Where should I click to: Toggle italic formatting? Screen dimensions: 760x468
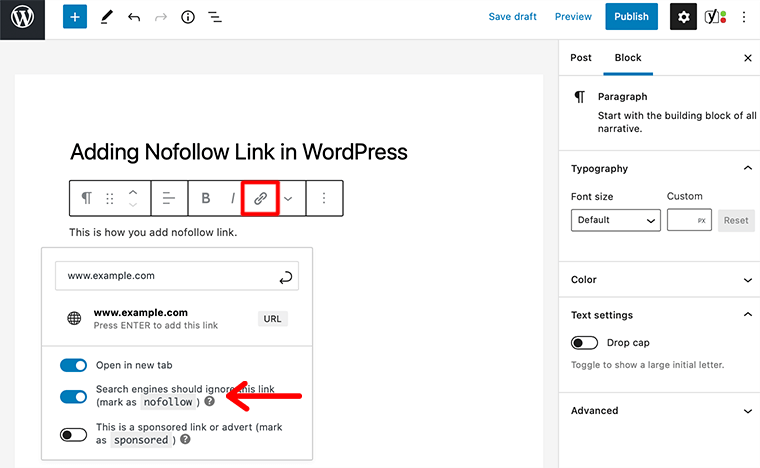pos(233,198)
